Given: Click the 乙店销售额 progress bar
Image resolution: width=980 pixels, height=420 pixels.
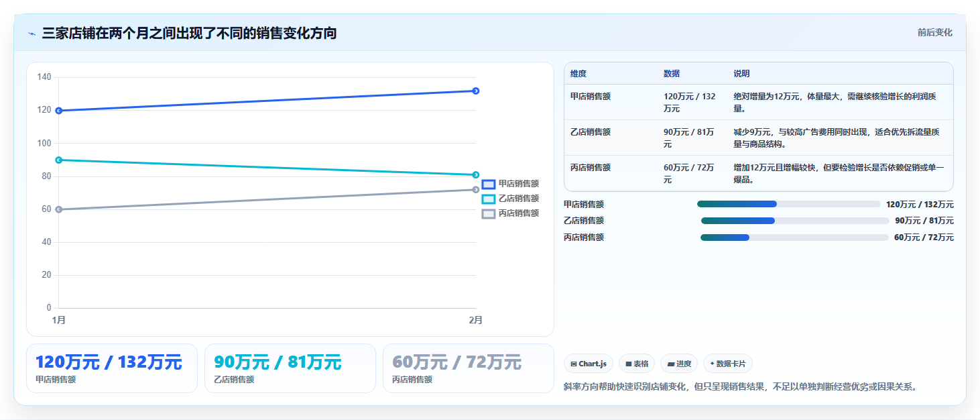Looking at the screenshot, I should pos(795,221).
